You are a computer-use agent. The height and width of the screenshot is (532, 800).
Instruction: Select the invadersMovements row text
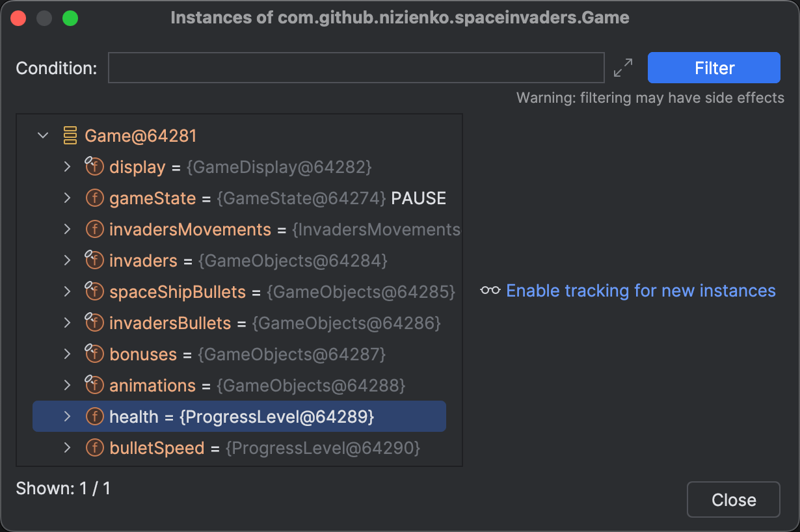[x=285, y=230]
